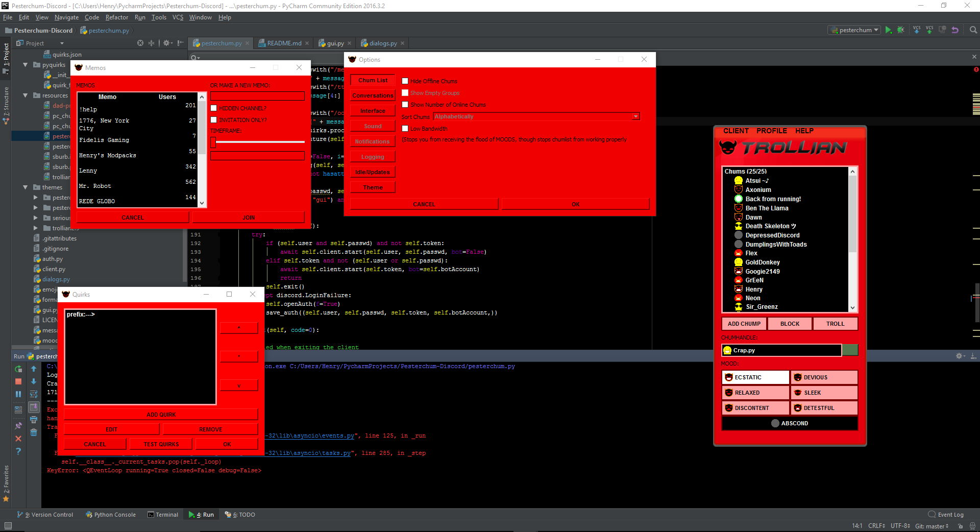Revert changes with the purple undo icon

[x=955, y=30]
